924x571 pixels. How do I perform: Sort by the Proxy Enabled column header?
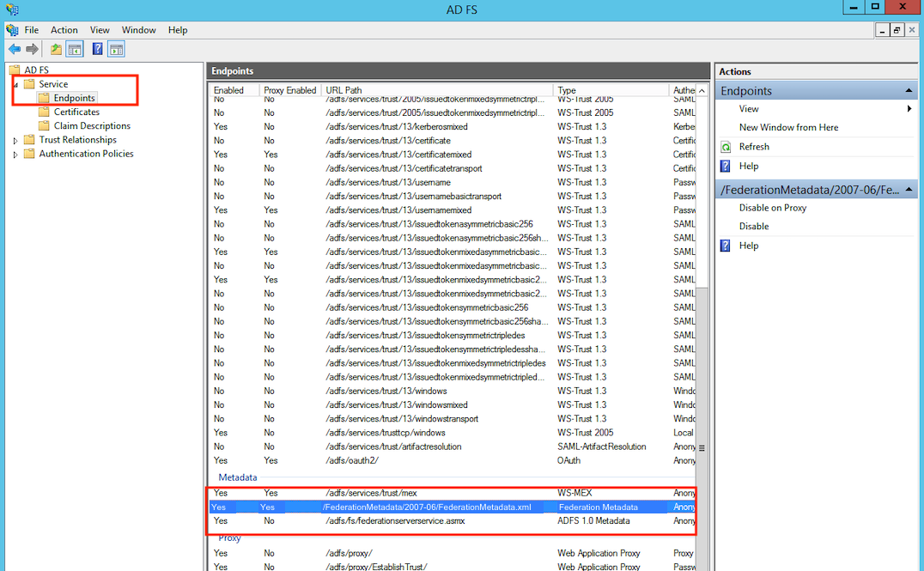290,90
